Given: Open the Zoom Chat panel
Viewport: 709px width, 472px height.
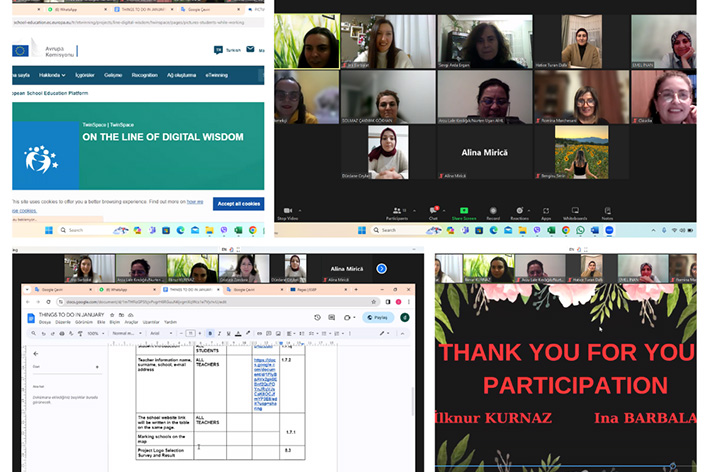Looking at the screenshot, I should (x=434, y=212).
